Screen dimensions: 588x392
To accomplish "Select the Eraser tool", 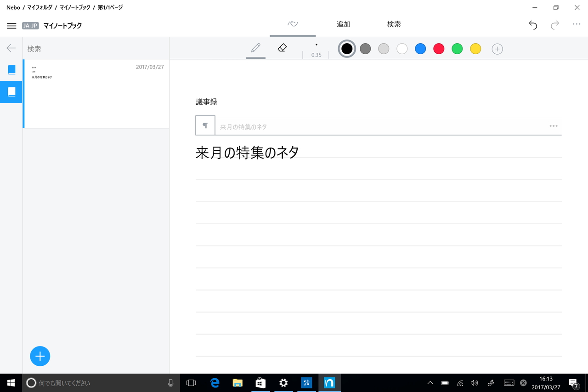I will 282,48.
